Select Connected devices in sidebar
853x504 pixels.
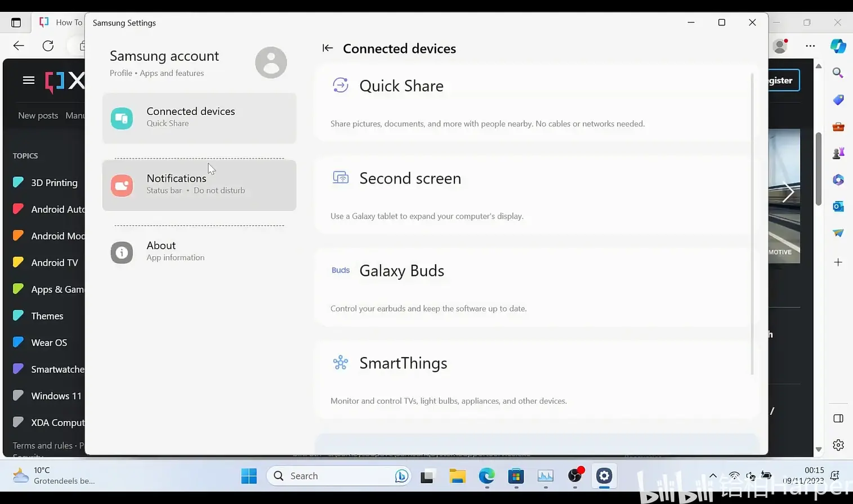pos(199,118)
